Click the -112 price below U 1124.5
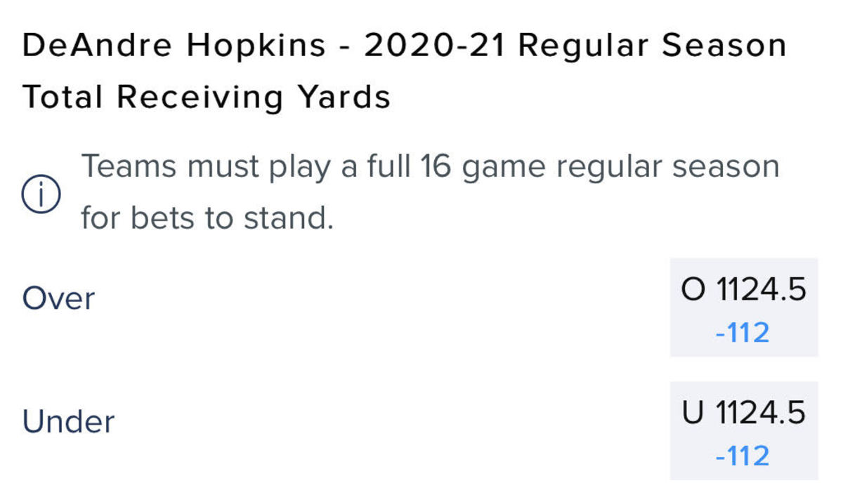This screenshot has height=504, width=843. pos(743,456)
